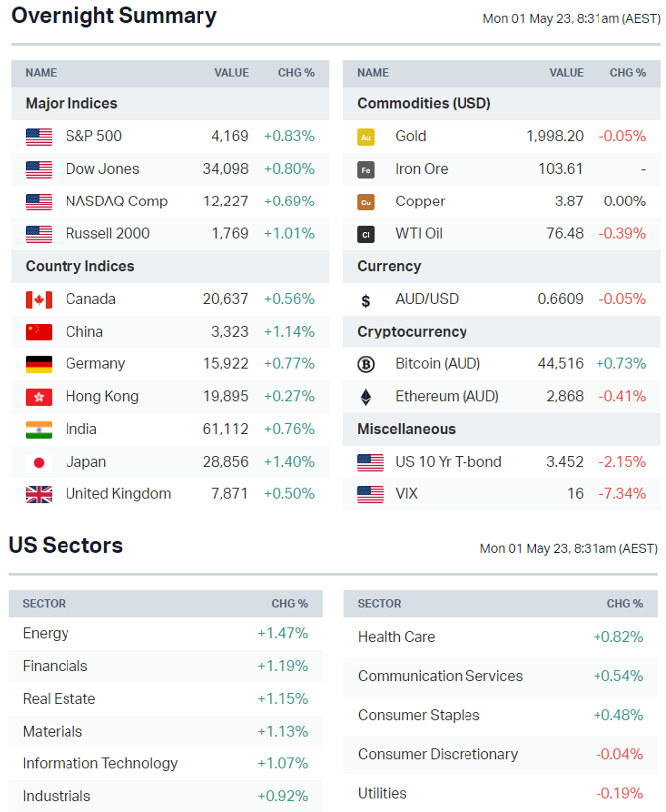Click the AUD/USD dollar sign icon
Image resolution: width=666 pixels, height=812 pixels.
[x=366, y=300]
